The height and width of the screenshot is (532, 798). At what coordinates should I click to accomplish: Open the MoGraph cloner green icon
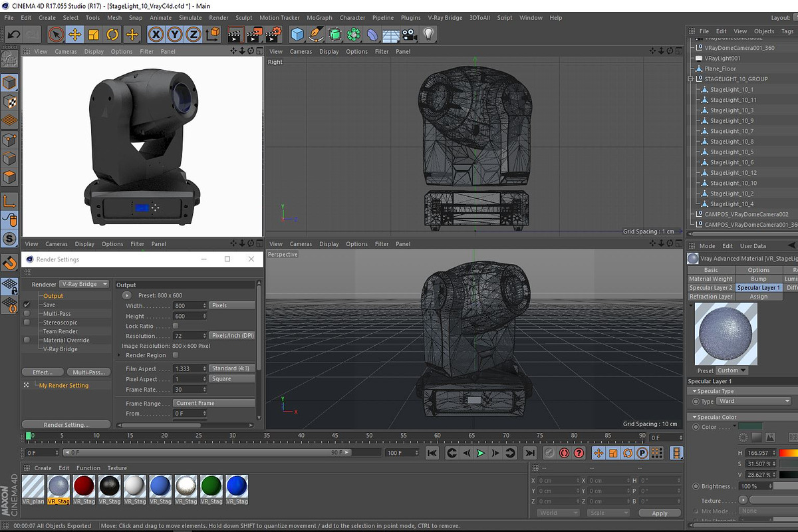pyautogui.click(x=354, y=34)
